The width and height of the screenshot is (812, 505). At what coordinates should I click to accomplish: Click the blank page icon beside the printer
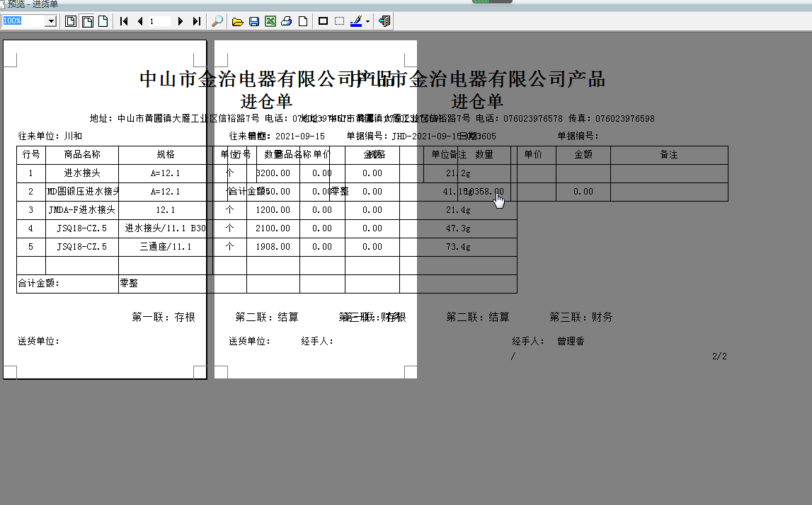tap(303, 21)
